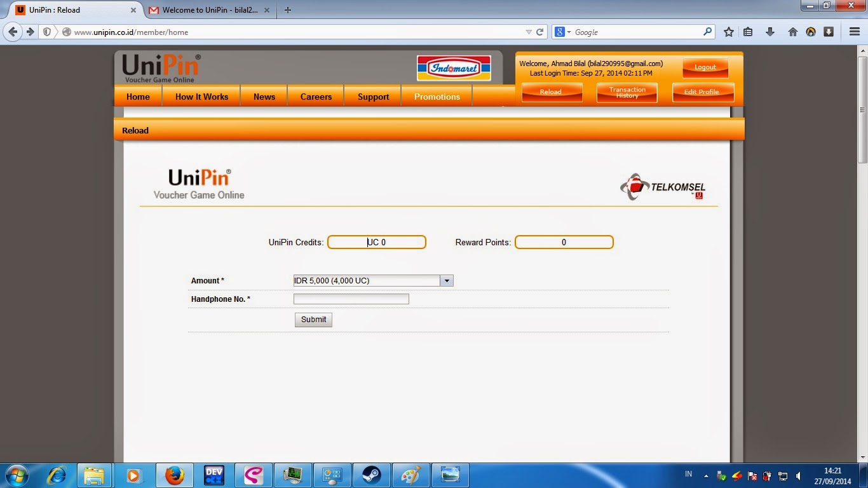Click the browser forward arrow
868x488 pixels.
pos(30,32)
